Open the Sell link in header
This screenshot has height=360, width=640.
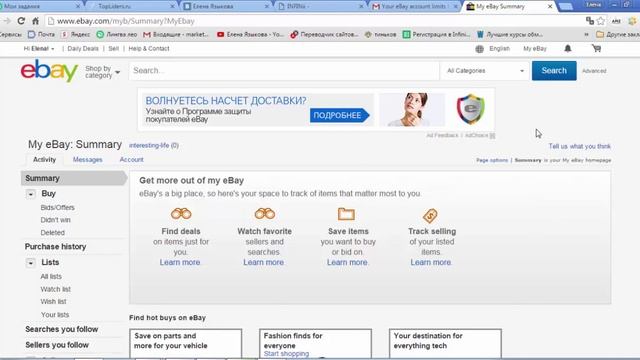click(x=113, y=49)
